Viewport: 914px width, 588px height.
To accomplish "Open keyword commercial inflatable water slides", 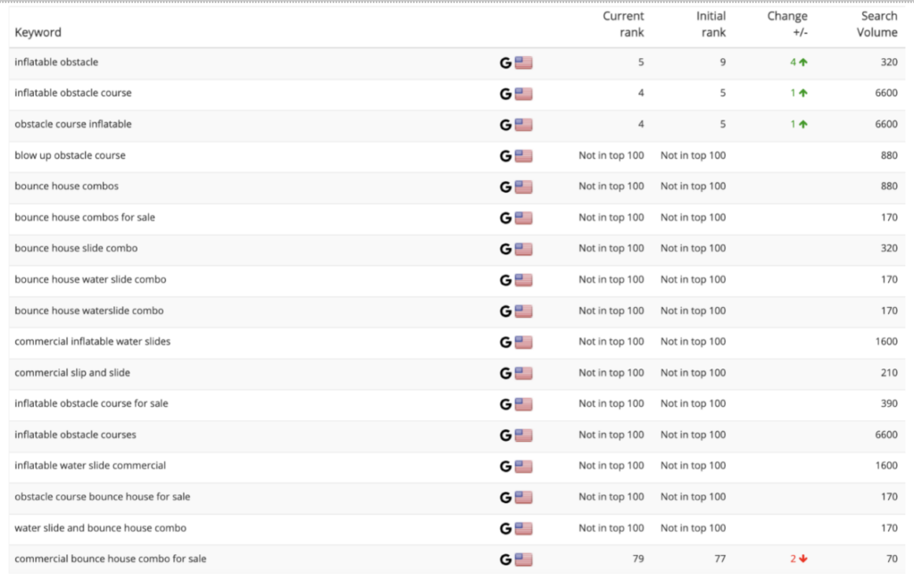I will tap(93, 342).
